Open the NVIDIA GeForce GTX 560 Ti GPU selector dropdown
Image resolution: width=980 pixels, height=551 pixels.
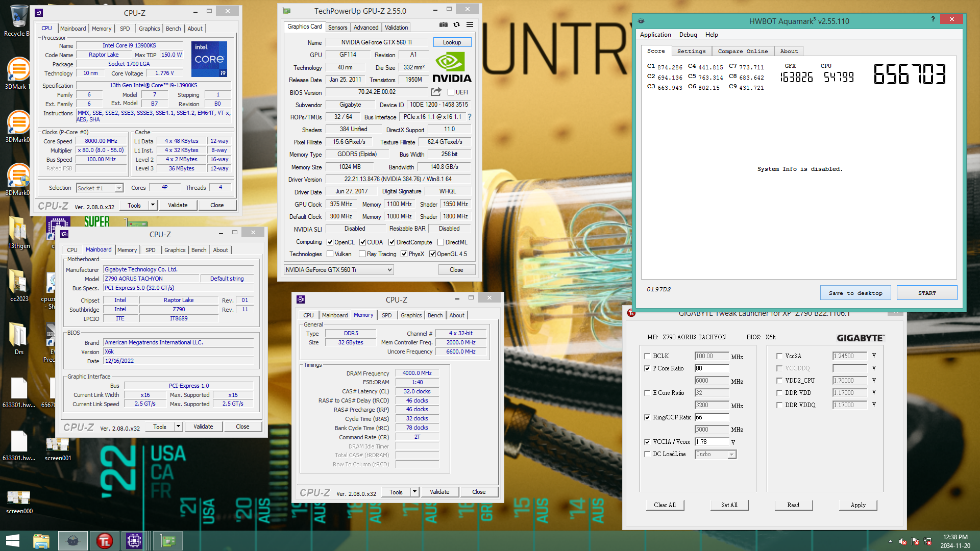338,270
